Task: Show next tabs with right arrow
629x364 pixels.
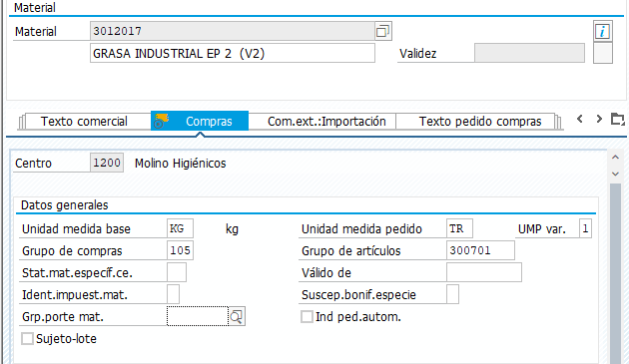Action: point(599,119)
